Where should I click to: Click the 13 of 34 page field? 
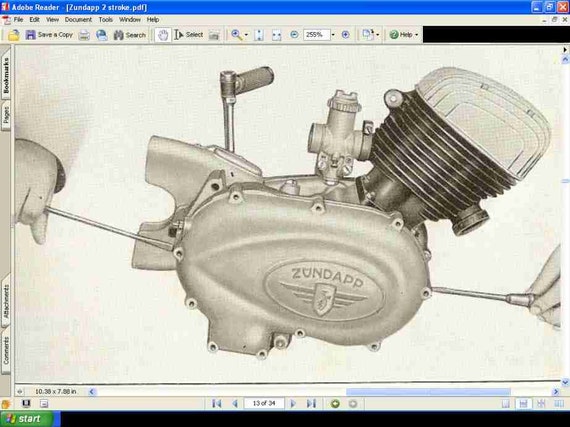pos(264,403)
